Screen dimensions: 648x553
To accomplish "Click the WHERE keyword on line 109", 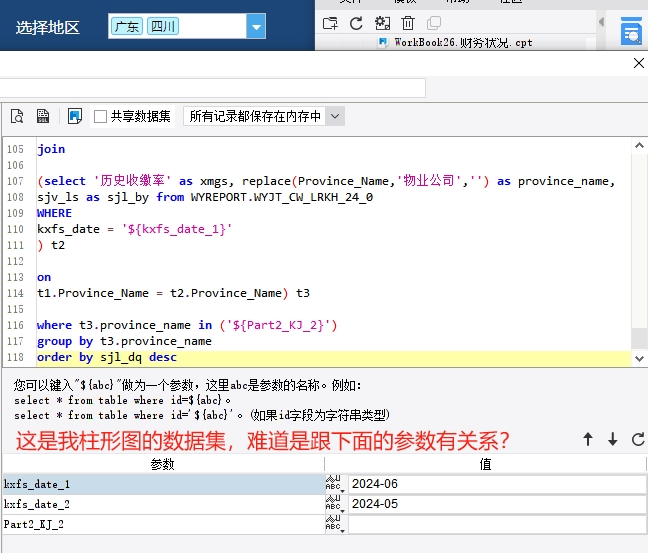I will (54, 213).
